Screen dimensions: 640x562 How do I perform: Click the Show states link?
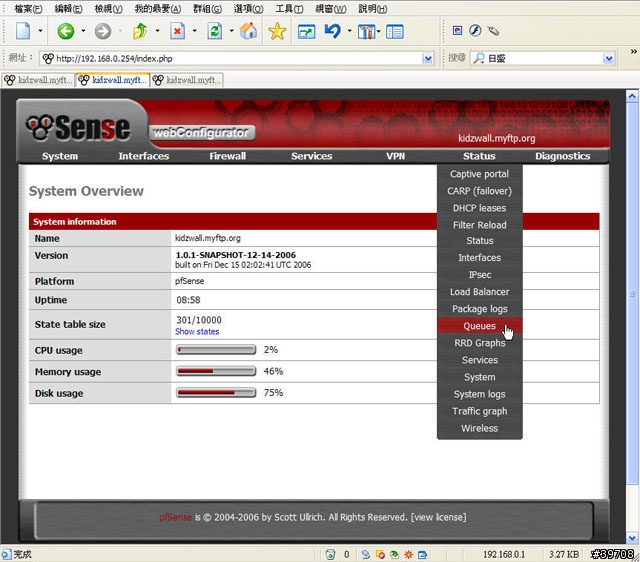pyautogui.click(x=197, y=331)
